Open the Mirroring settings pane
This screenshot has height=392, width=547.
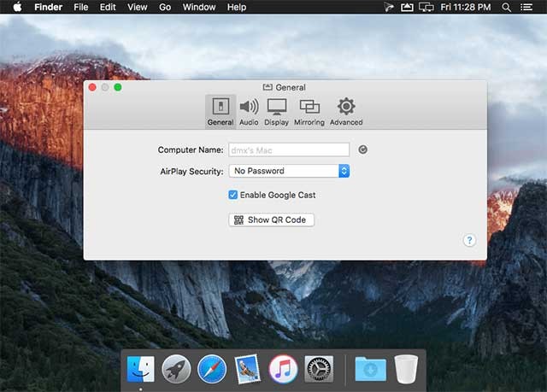309,111
